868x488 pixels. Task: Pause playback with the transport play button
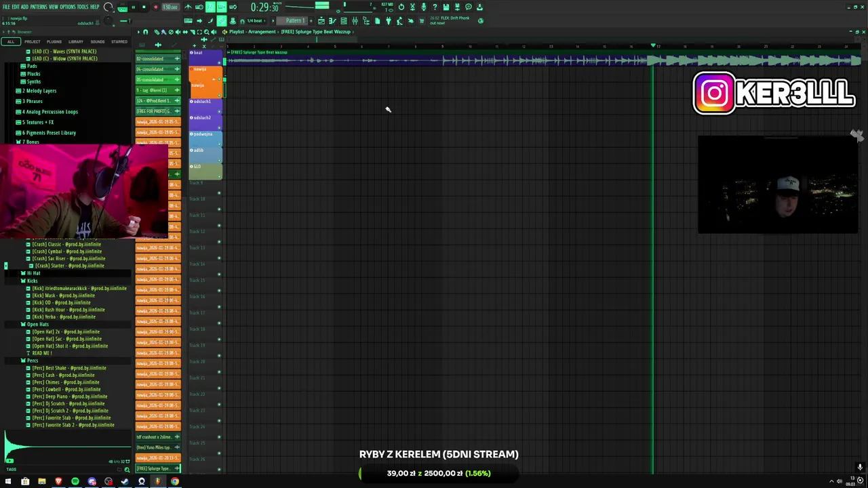pyautogui.click(x=134, y=7)
